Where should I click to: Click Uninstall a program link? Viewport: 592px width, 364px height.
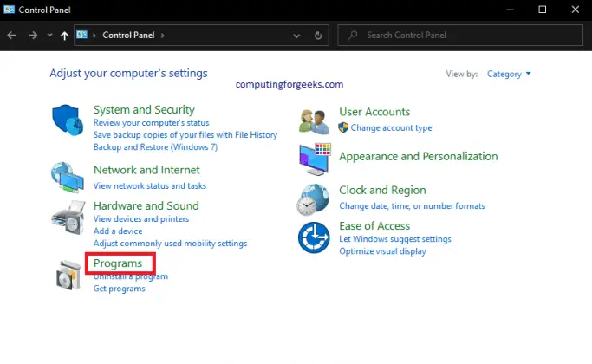coord(131,276)
